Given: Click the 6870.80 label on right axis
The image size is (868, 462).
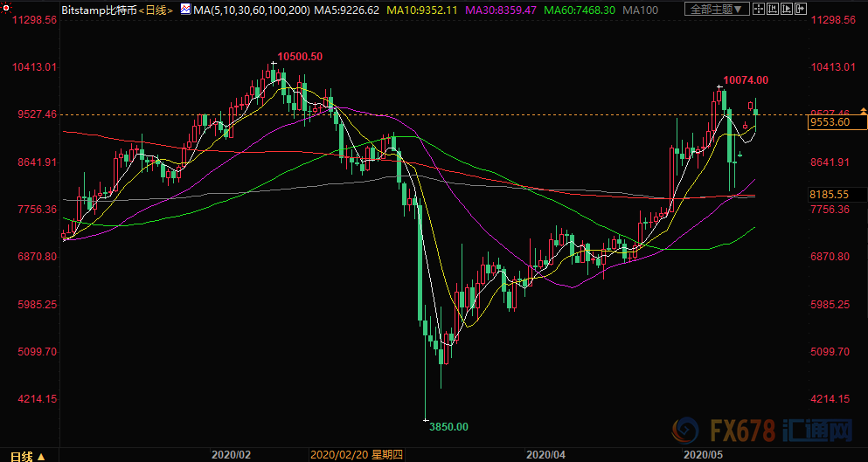Looking at the screenshot, I should click(x=829, y=257).
